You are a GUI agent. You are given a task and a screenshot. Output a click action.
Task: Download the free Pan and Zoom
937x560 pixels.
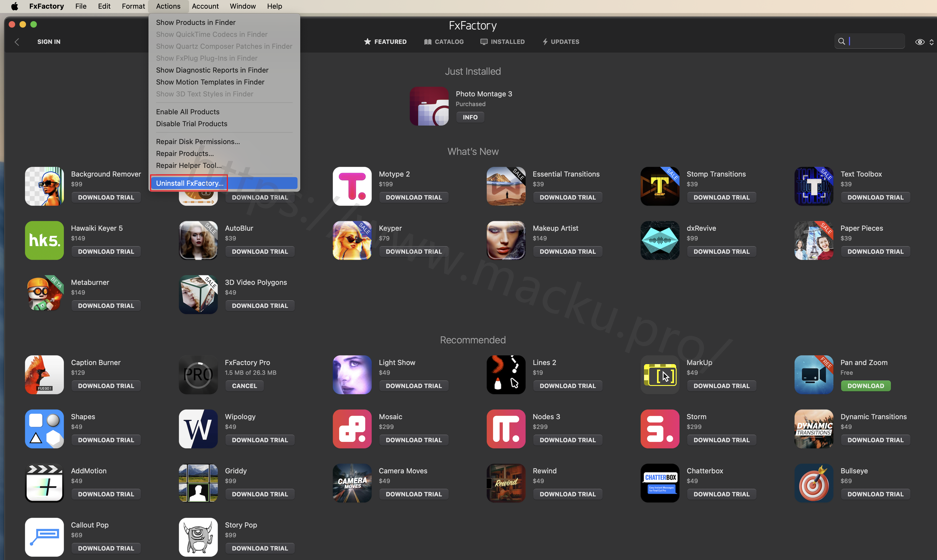pos(866,386)
